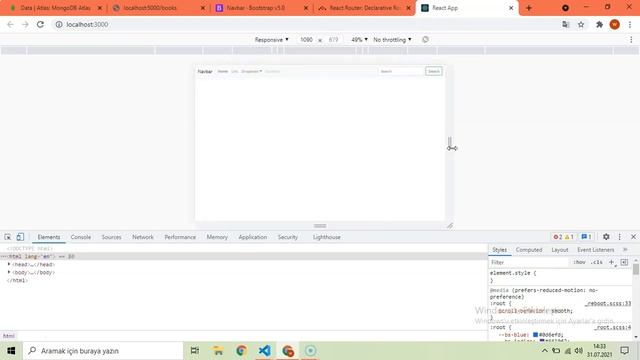Switch to the Network tab
Screen dimensions: 640x360
click(143, 237)
